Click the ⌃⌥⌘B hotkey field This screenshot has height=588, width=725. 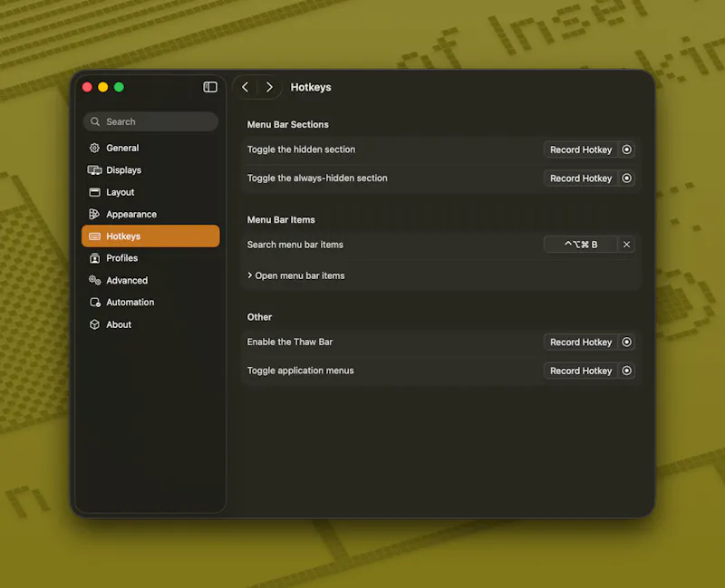[x=581, y=245]
